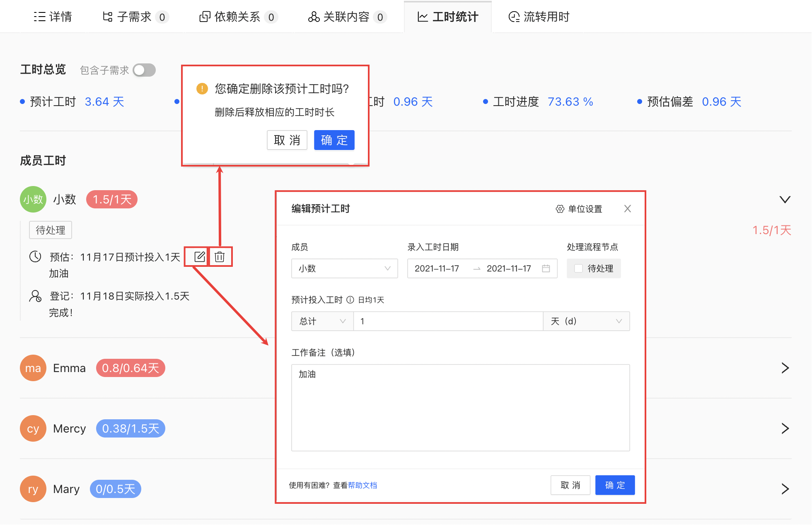Click 小数 green avatar
This screenshot has width=812, height=527.
[x=33, y=199]
